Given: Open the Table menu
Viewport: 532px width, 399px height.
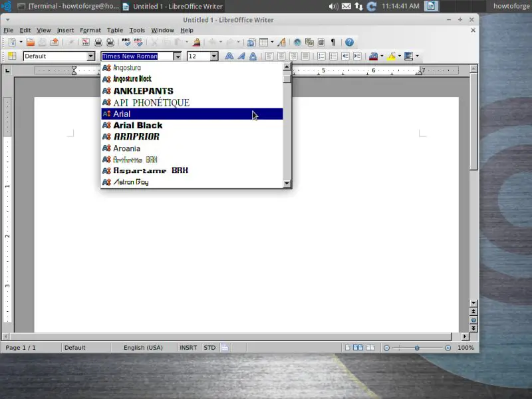Looking at the screenshot, I should (x=115, y=30).
